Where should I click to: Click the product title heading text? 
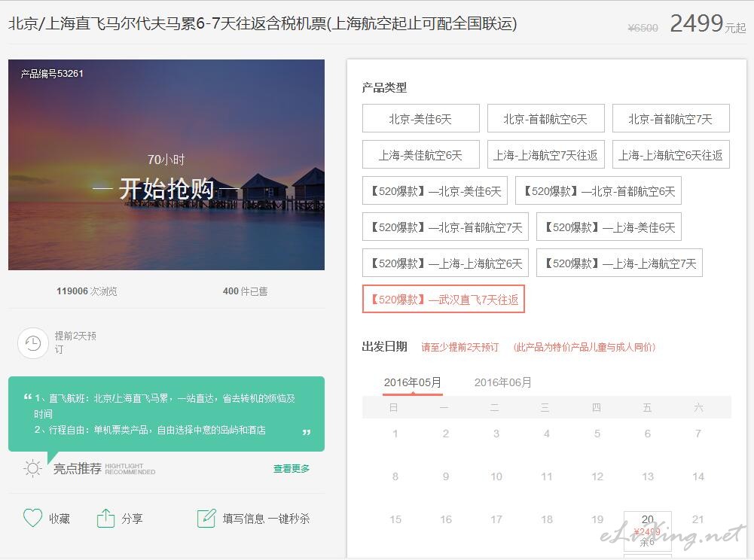263,23
